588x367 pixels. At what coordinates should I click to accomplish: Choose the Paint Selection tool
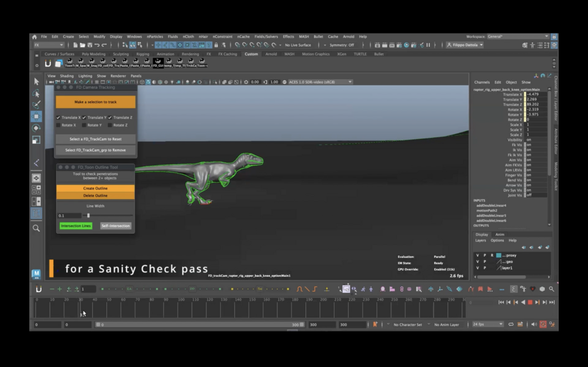(x=36, y=105)
